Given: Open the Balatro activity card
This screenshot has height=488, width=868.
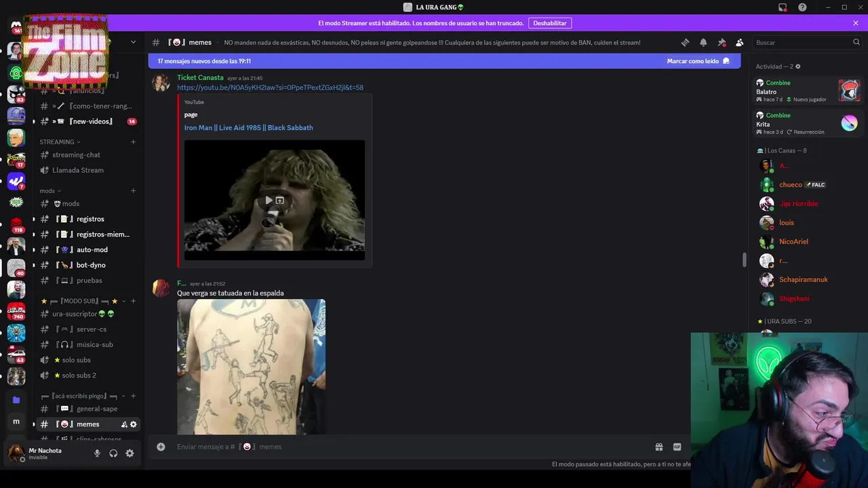Looking at the screenshot, I should click(x=808, y=91).
